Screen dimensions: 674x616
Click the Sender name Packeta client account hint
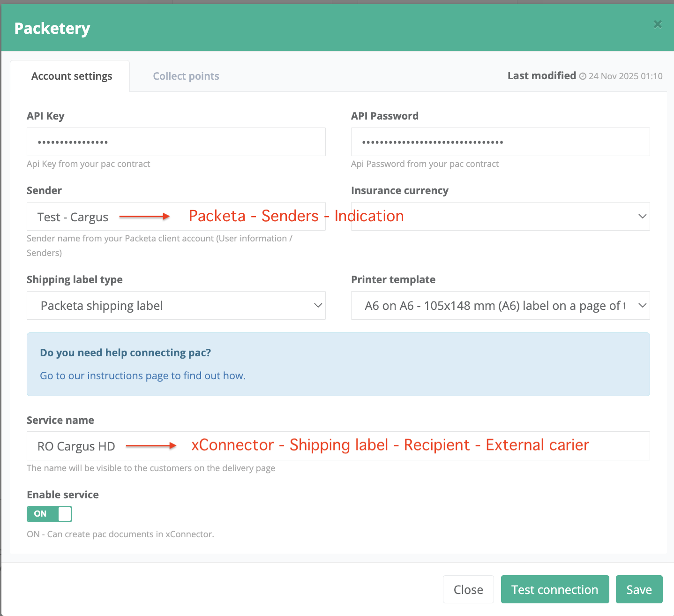[x=159, y=245]
